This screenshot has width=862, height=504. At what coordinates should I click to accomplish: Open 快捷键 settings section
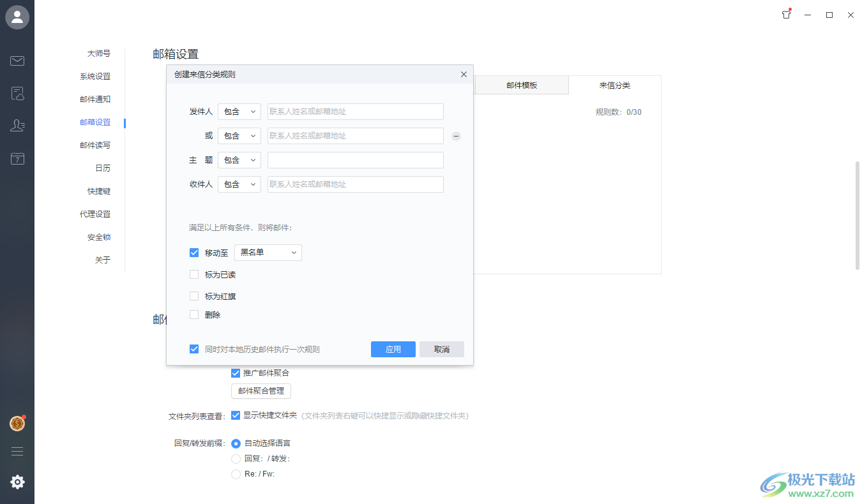pos(99,191)
